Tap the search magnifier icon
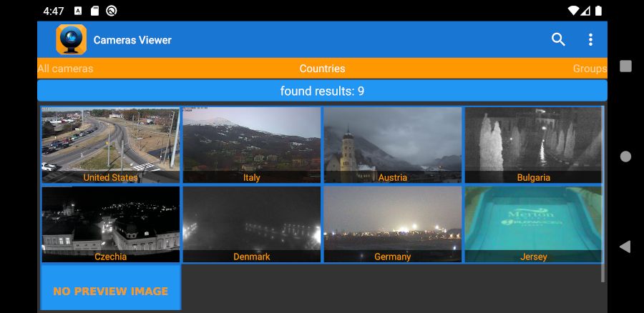Viewport: 644px width, 313px height. coord(558,40)
